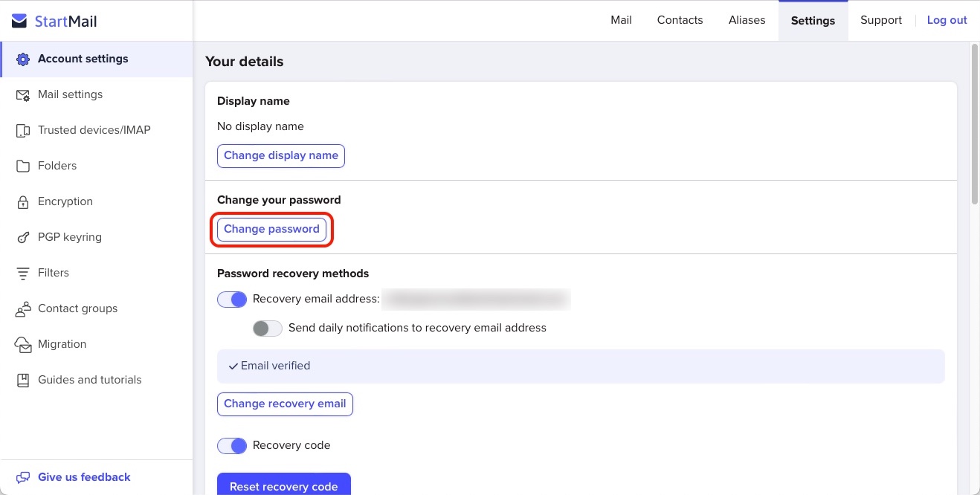Open the Migration page
The width and height of the screenshot is (980, 495).
[97, 345]
